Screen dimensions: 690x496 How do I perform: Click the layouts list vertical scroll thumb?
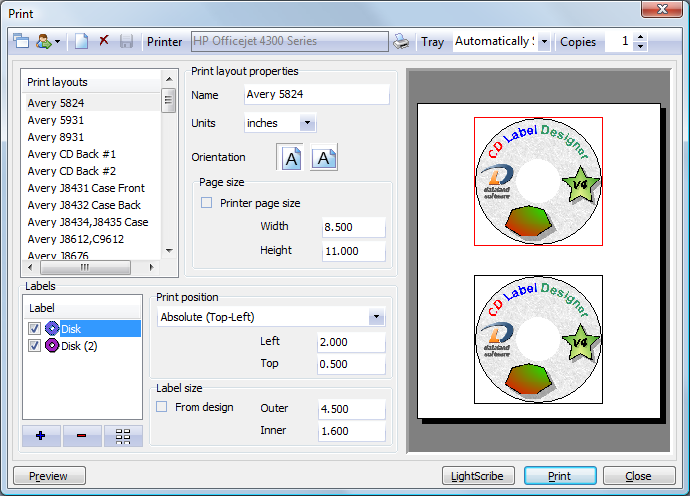tap(169, 100)
